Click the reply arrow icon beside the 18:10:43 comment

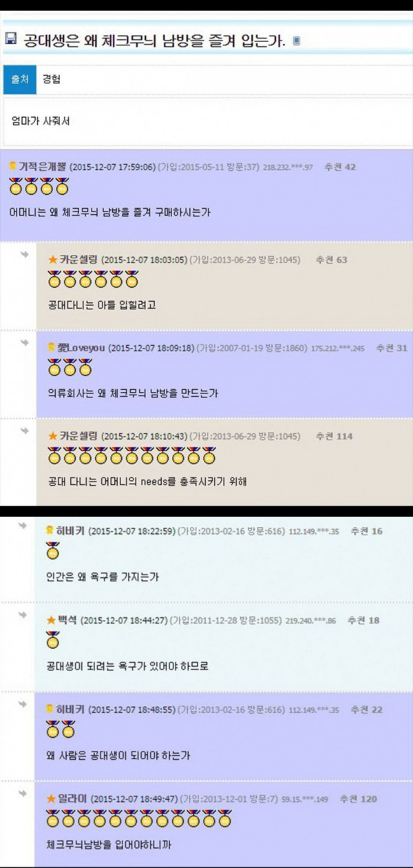pyautogui.click(x=25, y=431)
